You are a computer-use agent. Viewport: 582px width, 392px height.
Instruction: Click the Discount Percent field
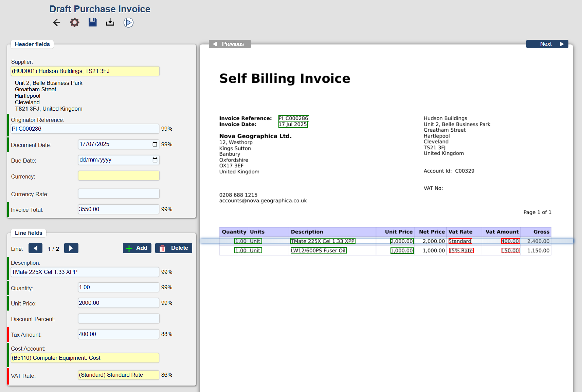119,319
